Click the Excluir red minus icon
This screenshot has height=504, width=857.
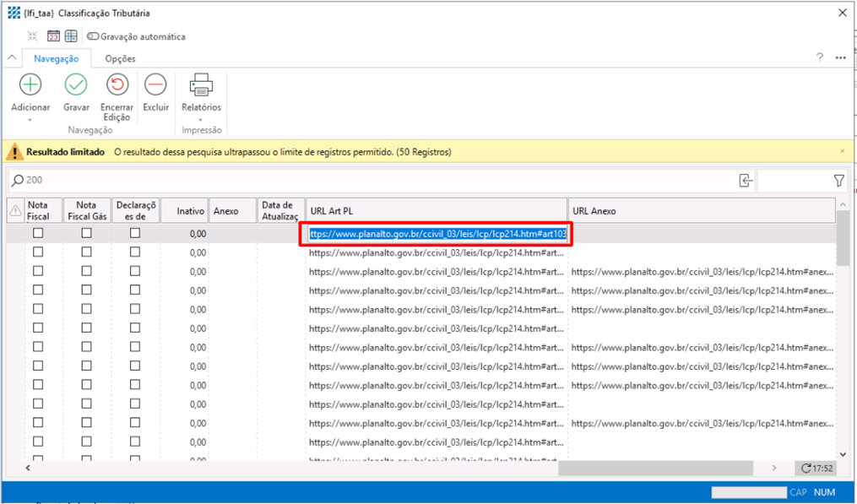pos(155,84)
